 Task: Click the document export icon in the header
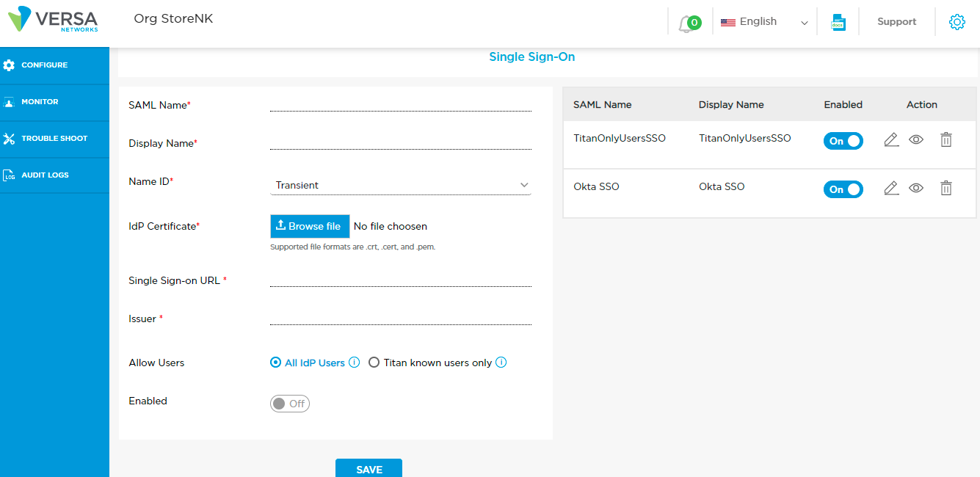[838, 21]
